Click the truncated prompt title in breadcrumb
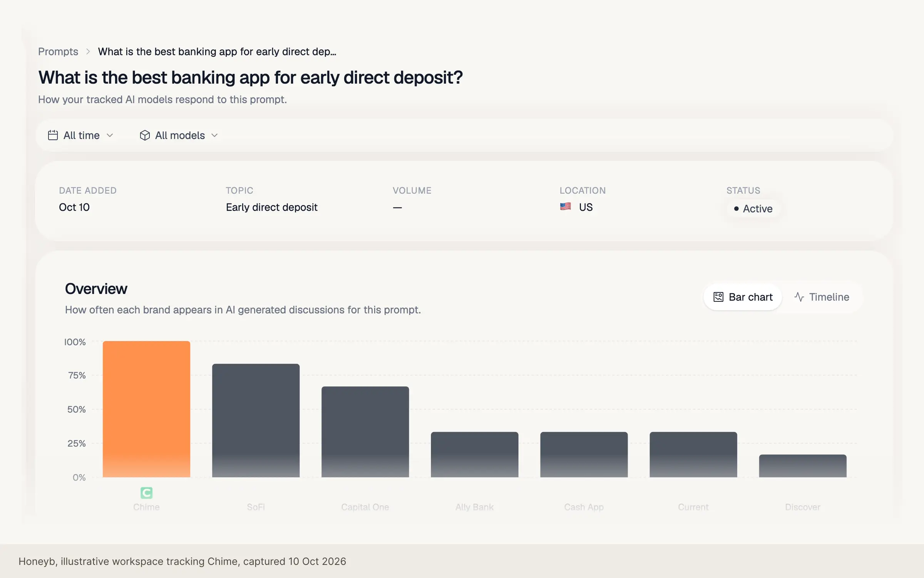This screenshot has width=924, height=578. pos(217,52)
